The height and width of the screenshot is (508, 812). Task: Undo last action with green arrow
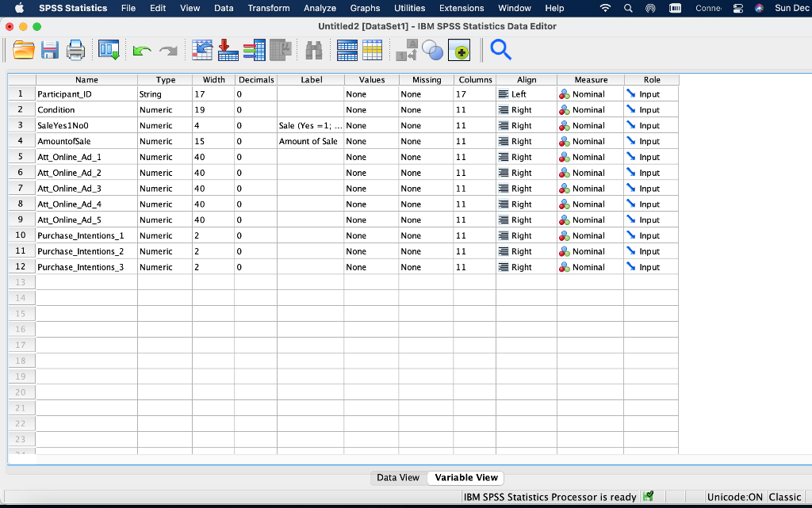(142, 51)
